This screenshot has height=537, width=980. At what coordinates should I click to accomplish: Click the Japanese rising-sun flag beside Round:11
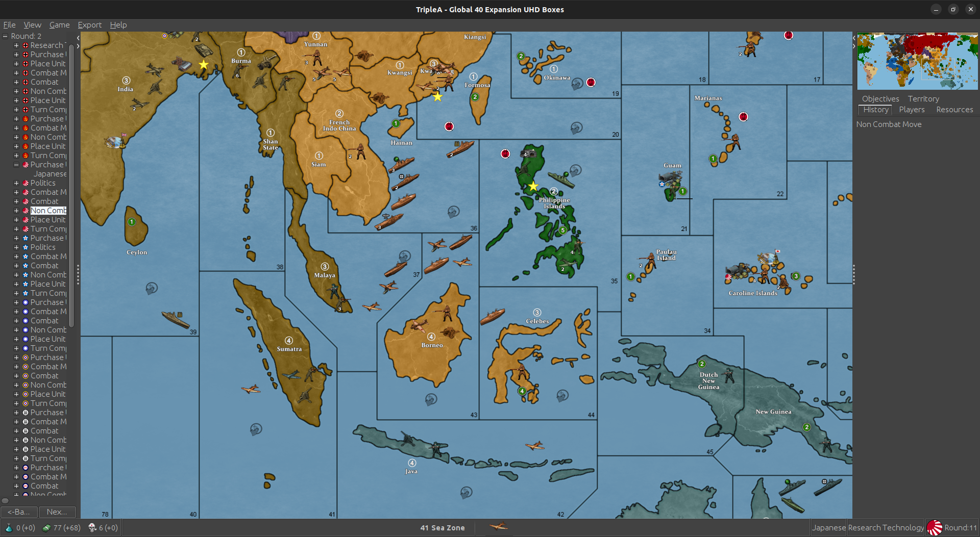click(x=934, y=528)
